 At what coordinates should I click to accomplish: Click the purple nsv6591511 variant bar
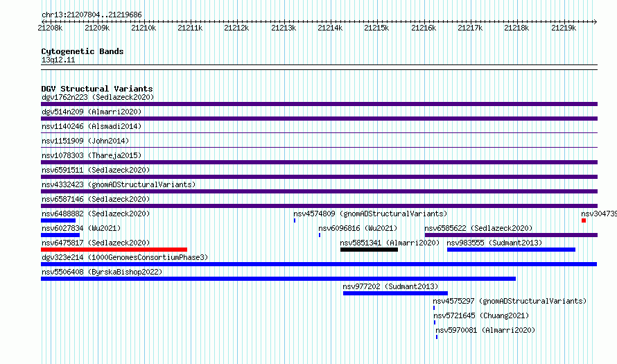(319, 177)
